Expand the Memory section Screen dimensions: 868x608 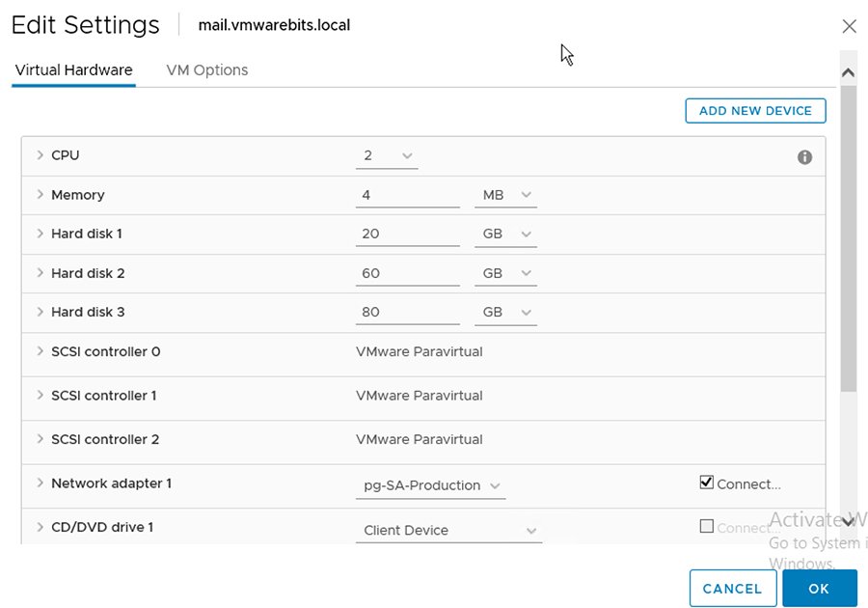[39, 194]
